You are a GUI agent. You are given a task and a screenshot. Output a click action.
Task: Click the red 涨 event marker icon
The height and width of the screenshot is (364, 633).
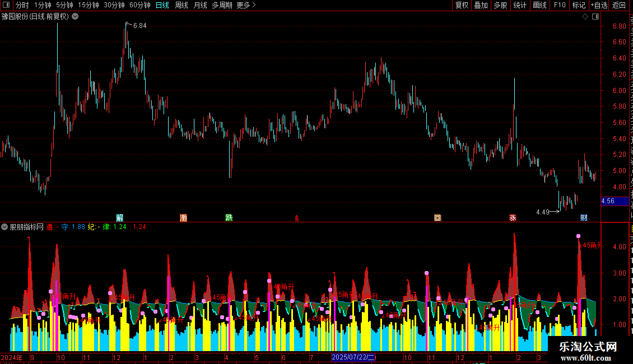pos(513,218)
